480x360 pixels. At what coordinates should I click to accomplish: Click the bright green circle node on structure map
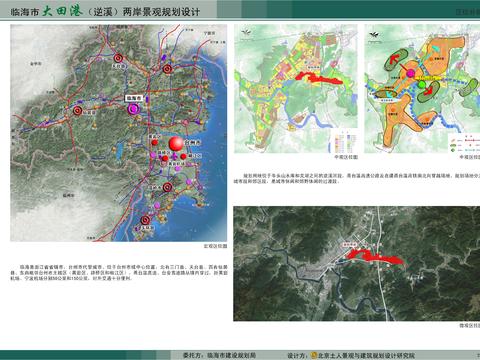(422, 84)
